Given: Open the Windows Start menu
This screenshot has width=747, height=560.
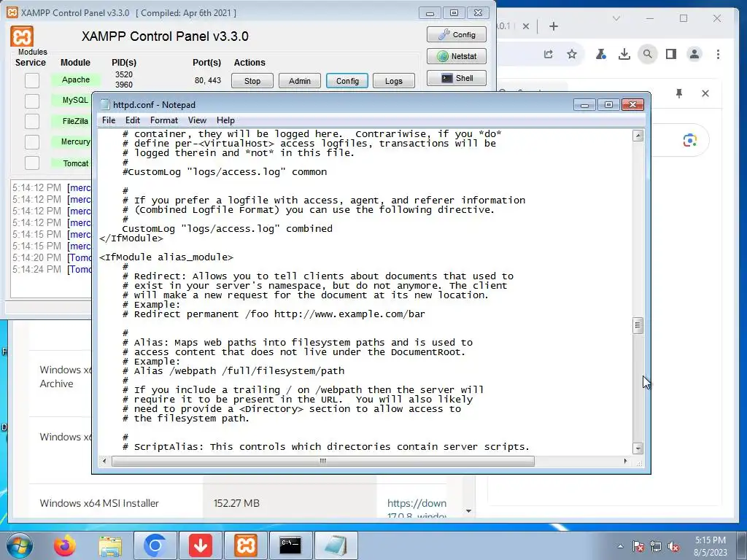Looking at the screenshot, I should click(19, 545).
